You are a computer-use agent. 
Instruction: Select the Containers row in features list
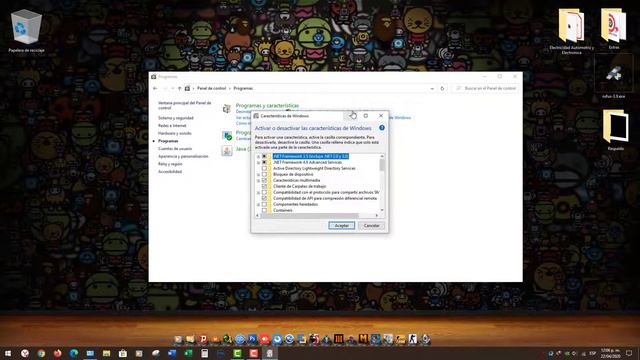coord(282,210)
